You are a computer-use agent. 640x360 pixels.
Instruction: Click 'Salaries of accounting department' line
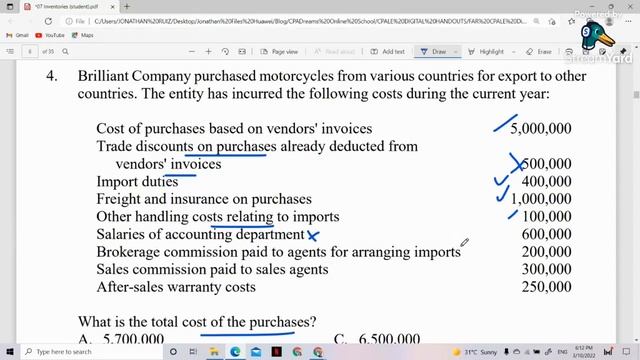click(x=200, y=234)
